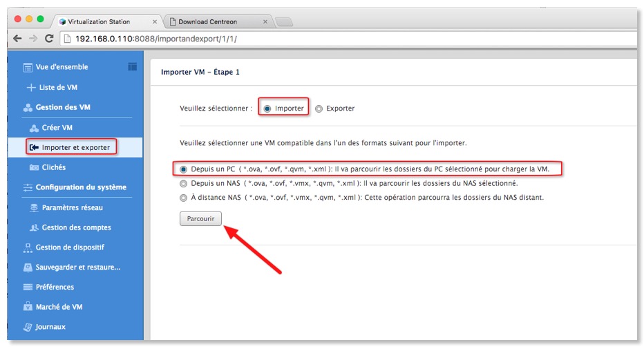Open Clichés menu item
The image size is (644, 347).
click(54, 167)
